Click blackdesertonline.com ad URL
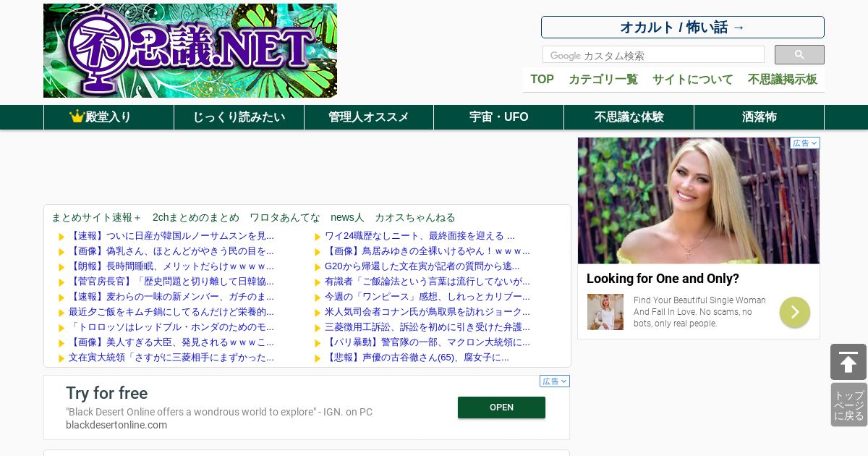The width and height of the screenshot is (868, 456). [x=116, y=425]
